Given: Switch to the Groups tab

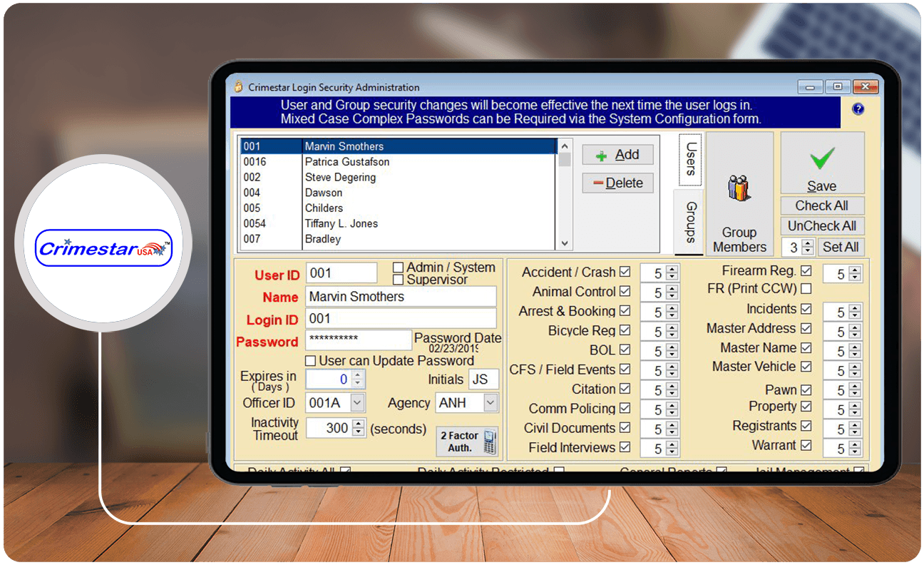Looking at the screenshot, I should 689,222.
